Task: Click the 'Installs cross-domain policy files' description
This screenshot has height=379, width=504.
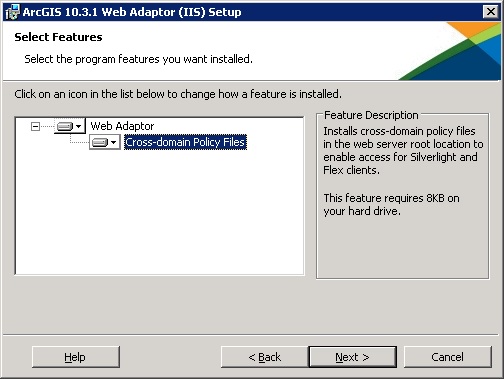Action: 403,151
